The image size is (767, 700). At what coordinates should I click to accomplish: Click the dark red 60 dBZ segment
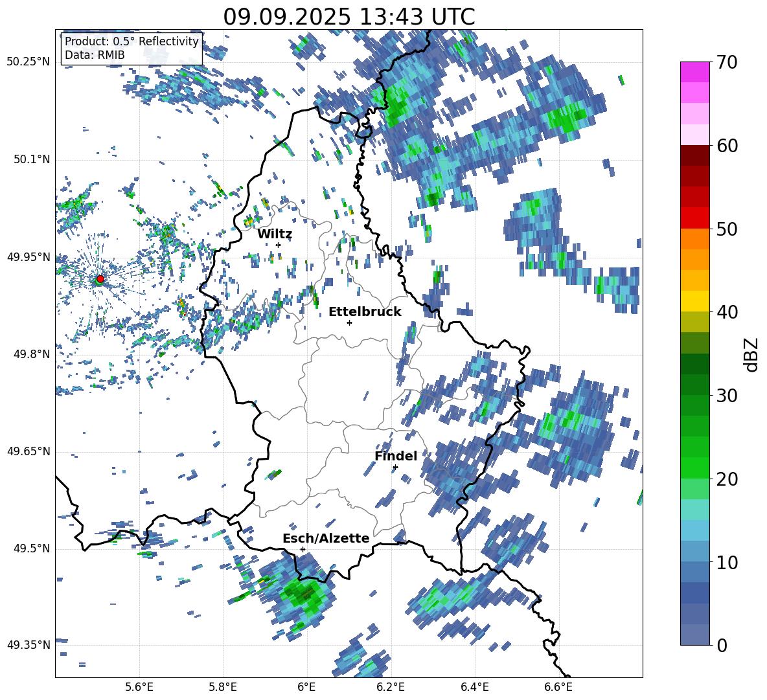[694, 155]
